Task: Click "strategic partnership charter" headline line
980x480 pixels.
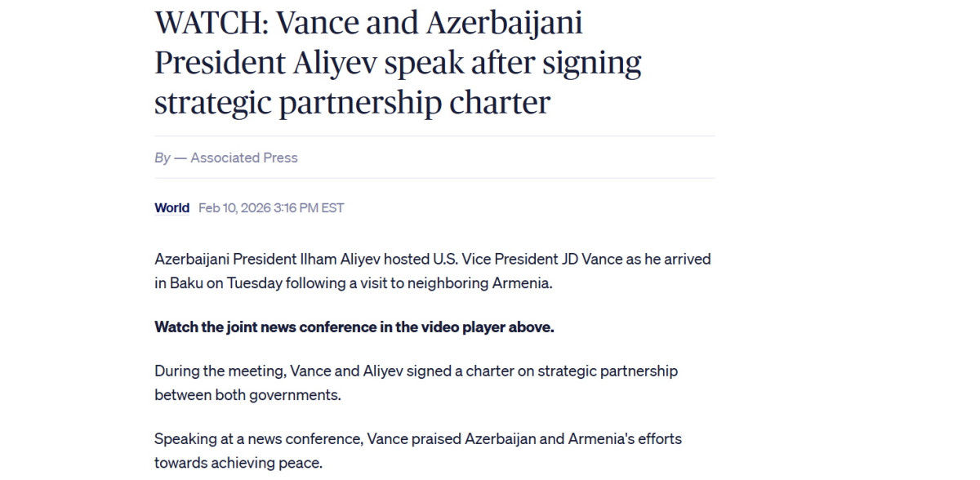Action: point(352,103)
